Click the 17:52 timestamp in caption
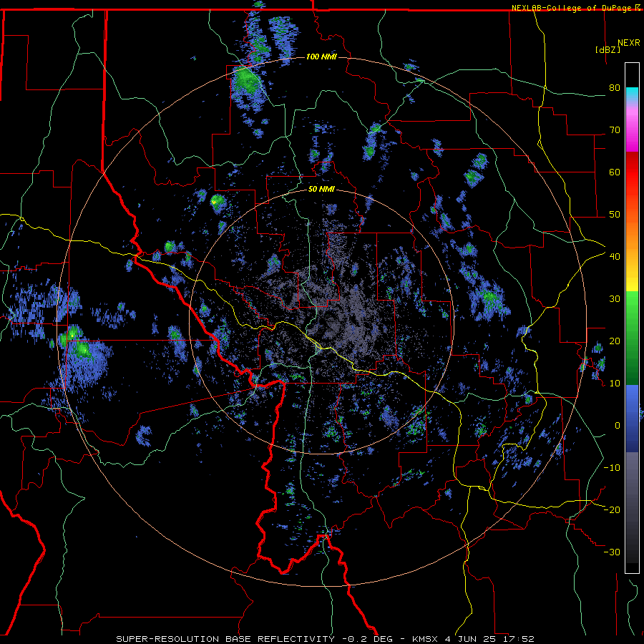This screenshot has height=644, width=644. [x=518, y=639]
